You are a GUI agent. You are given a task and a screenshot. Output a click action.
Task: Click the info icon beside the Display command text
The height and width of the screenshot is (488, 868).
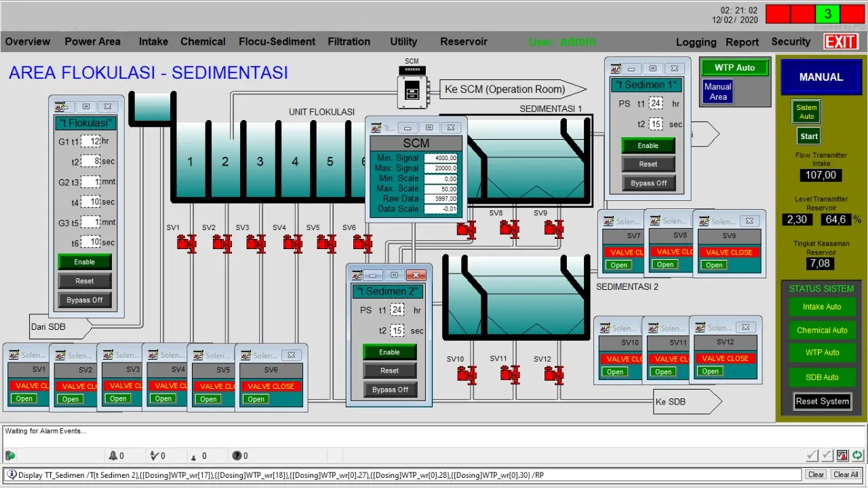tap(12, 474)
